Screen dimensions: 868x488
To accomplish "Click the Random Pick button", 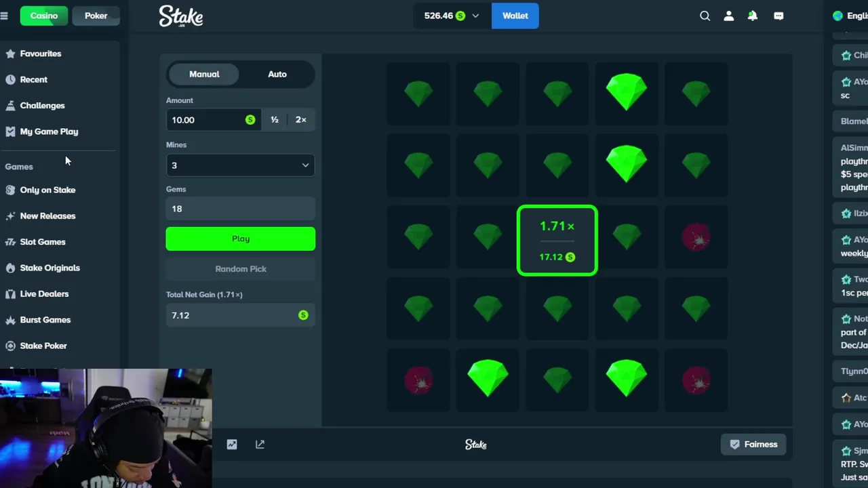I will pos(241,269).
